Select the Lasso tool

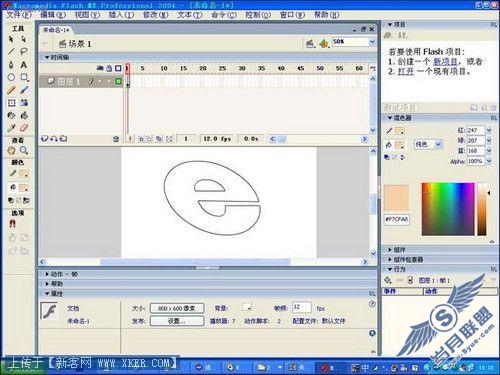(23, 52)
